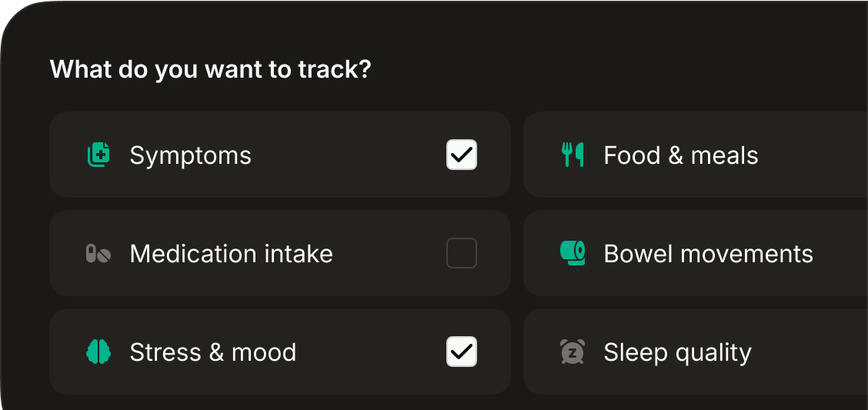Image resolution: width=868 pixels, height=410 pixels.
Task: Click the "What do you want to track?" heading
Action: coord(210,70)
